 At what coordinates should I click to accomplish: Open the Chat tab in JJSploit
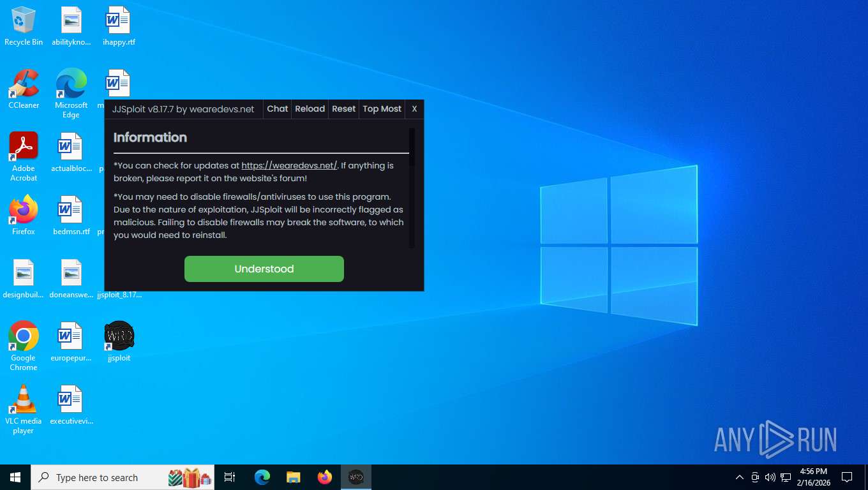(278, 109)
